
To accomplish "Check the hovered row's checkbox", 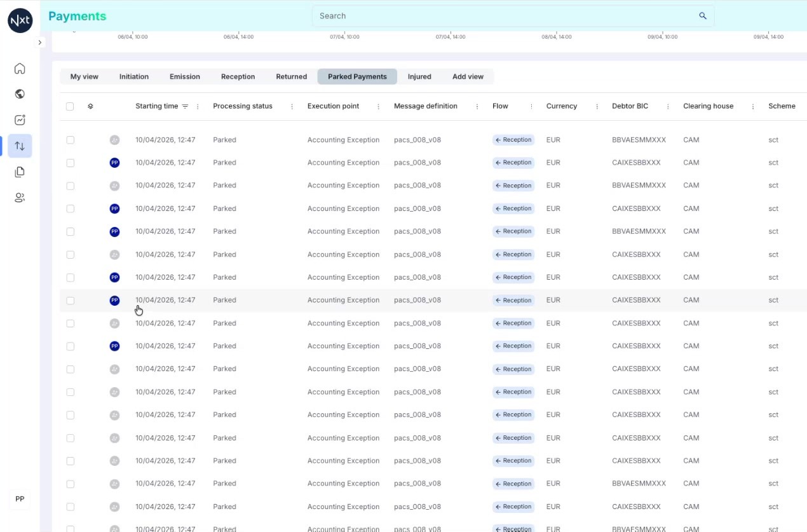I will [70, 300].
